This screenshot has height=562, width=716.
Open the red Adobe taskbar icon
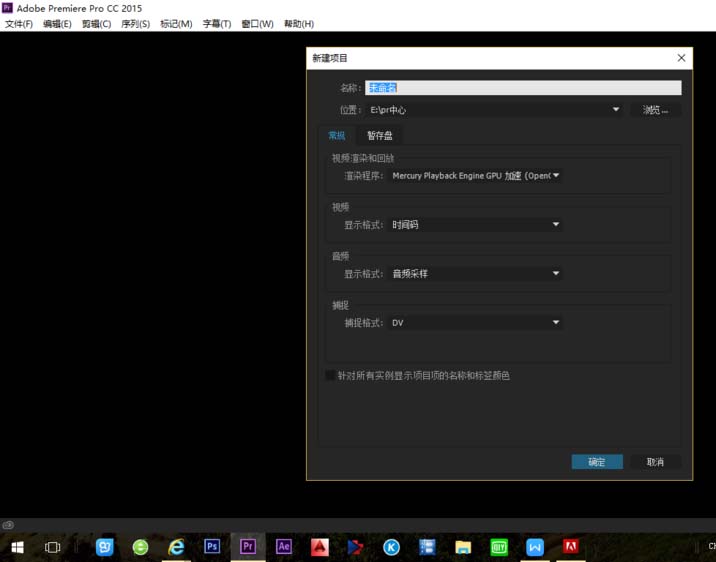tap(571, 546)
